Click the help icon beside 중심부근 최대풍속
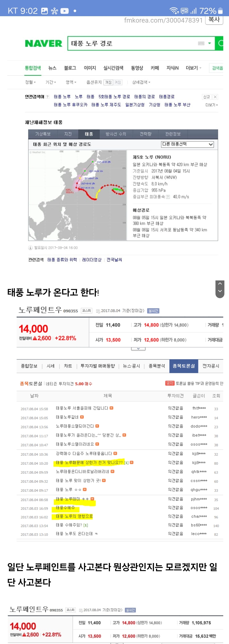This screenshot has height=644, width=229. (x=168, y=197)
